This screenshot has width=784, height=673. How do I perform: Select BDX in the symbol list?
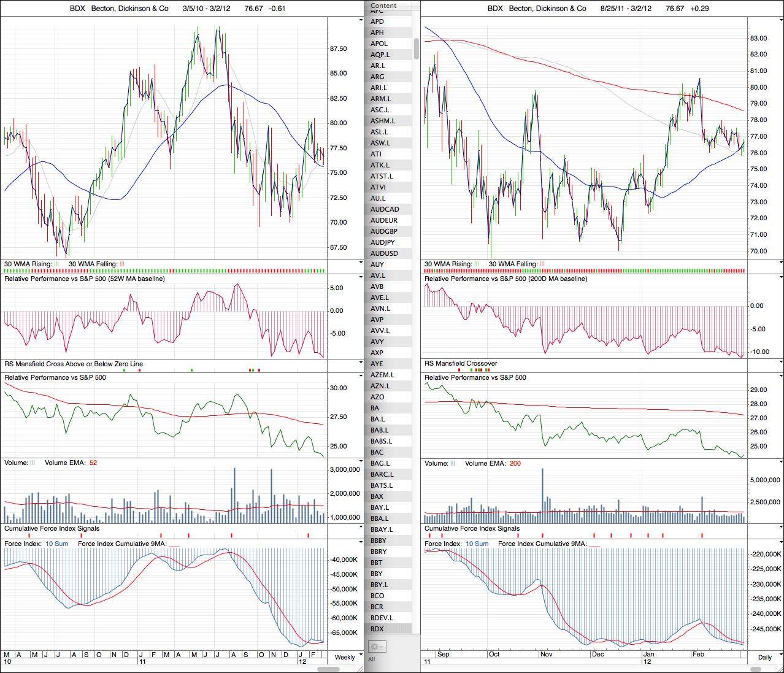pos(377,629)
